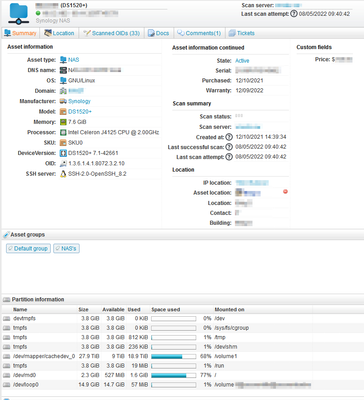Click the SSH-2.0-OpenSSH_8.2 value
The height and width of the screenshot is (400, 364).
(x=97, y=174)
